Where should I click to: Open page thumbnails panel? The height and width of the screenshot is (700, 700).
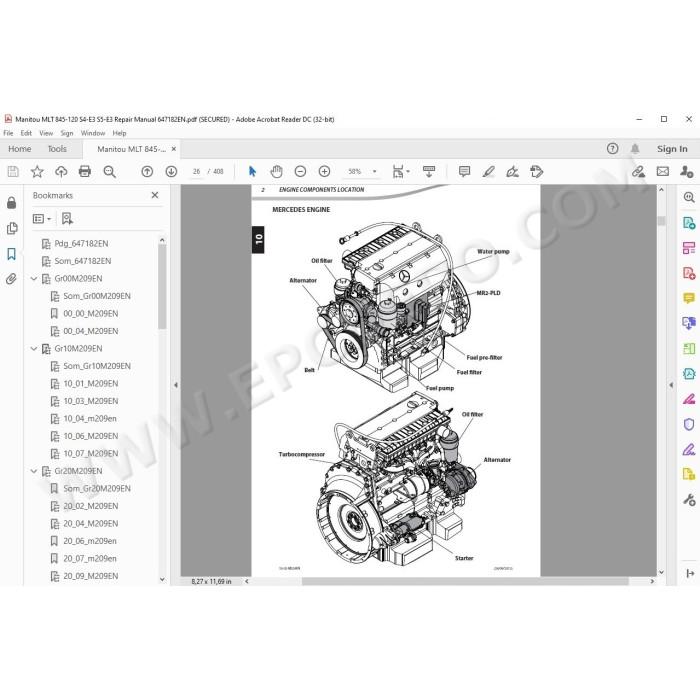point(12,228)
